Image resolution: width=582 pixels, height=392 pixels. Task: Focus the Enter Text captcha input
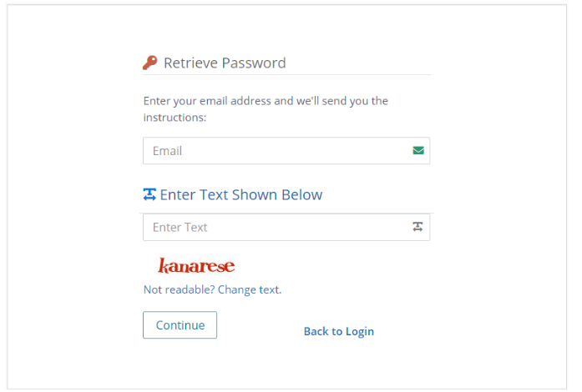click(276, 227)
